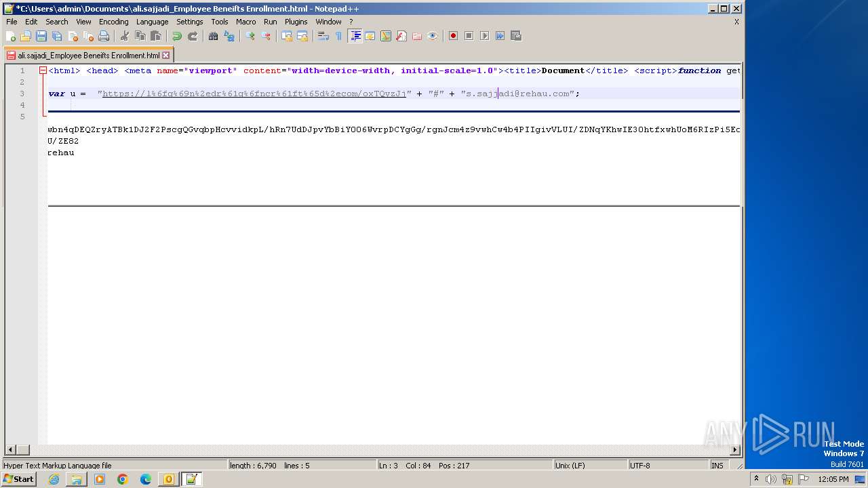Close the Employee Beneifts Enrollment.html tab

[166, 56]
